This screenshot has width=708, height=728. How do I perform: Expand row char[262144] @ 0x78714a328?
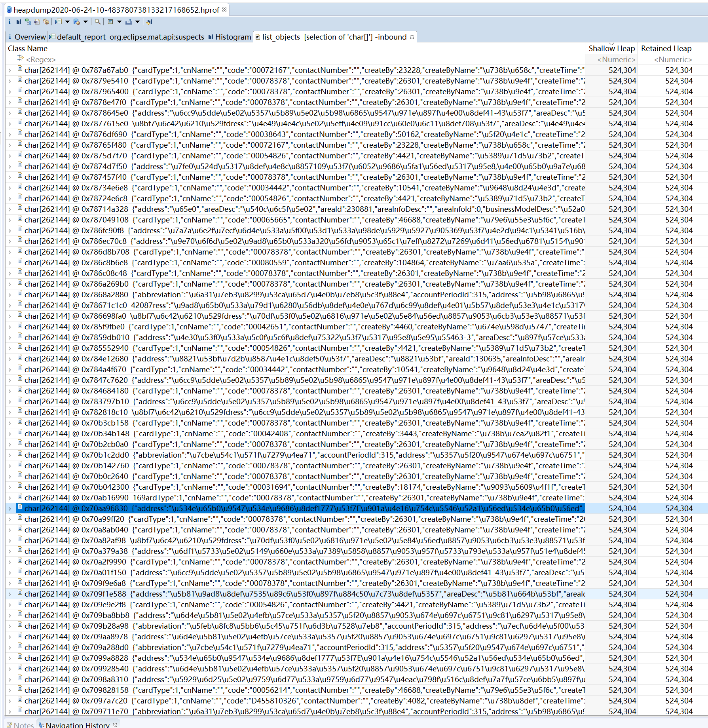pos(10,209)
